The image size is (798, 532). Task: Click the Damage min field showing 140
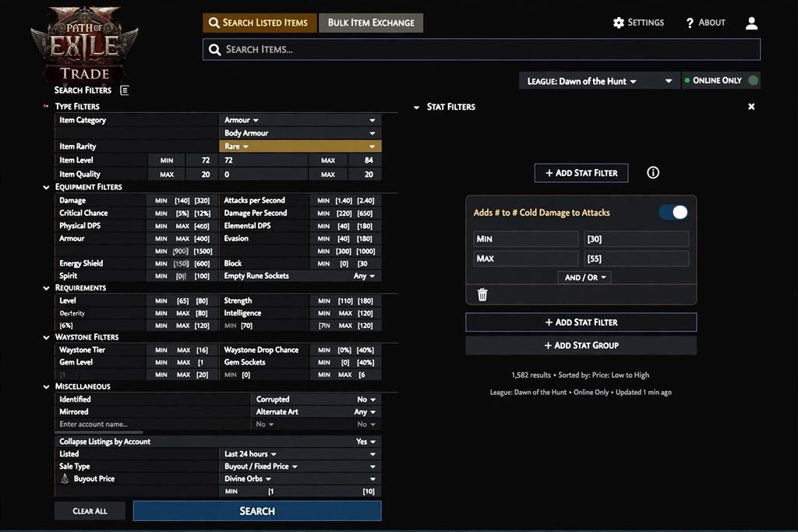[182, 200]
